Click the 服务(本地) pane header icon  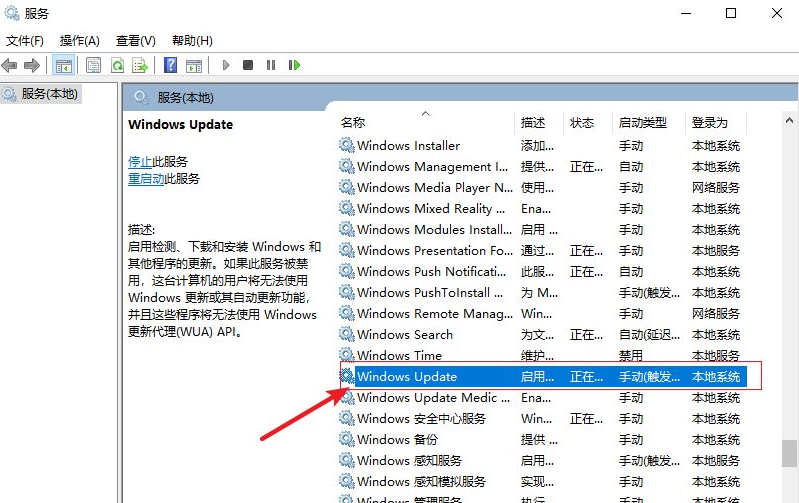point(141,97)
